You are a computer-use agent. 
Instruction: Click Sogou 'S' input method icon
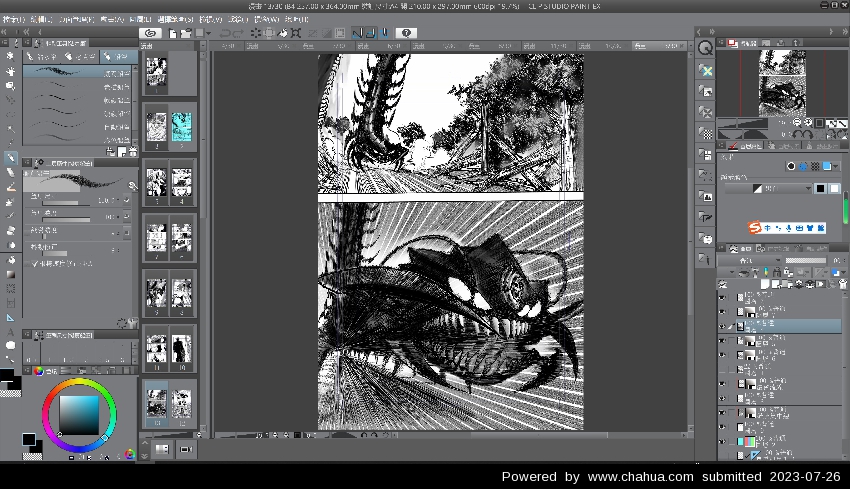click(x=755, y=228)
